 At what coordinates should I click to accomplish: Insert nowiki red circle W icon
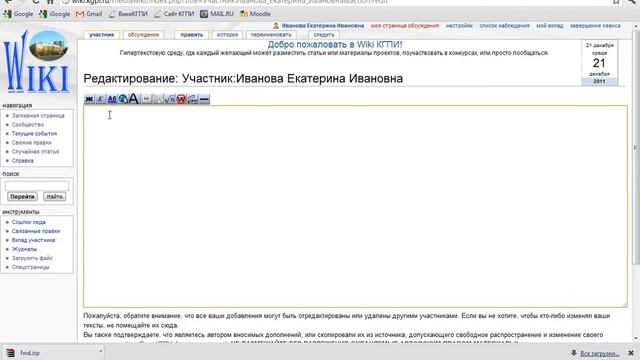pyautogui.click(x=181, y=99)
